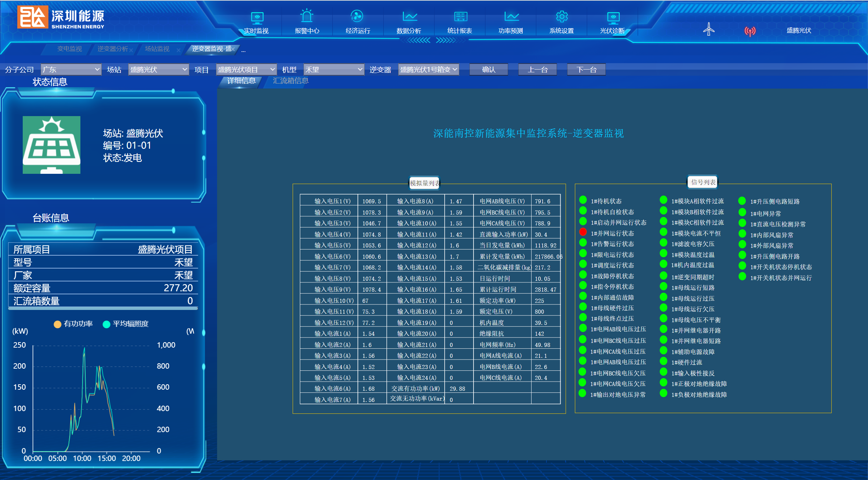
Task: Open the 数据分析 chart icon
Action: pyautogui.click(x=409, y=16)
